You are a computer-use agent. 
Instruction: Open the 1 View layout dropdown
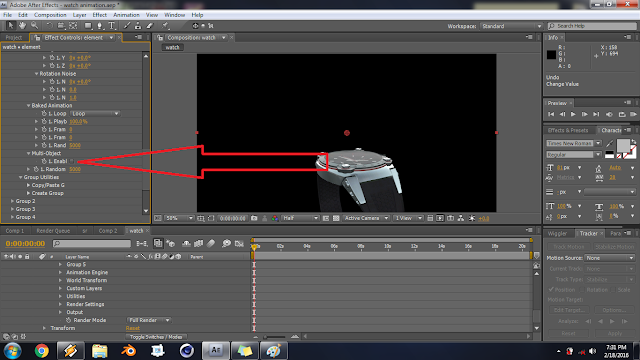point(408,218)
